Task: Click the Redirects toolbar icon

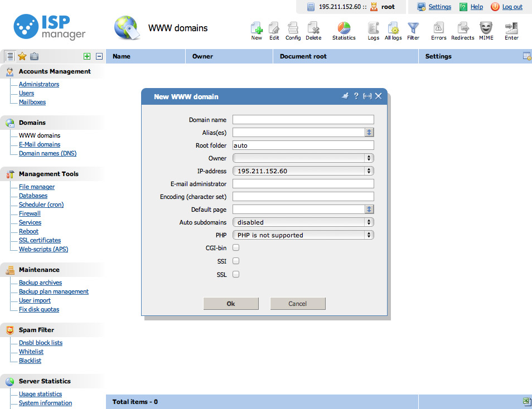Action: (462, 28)
